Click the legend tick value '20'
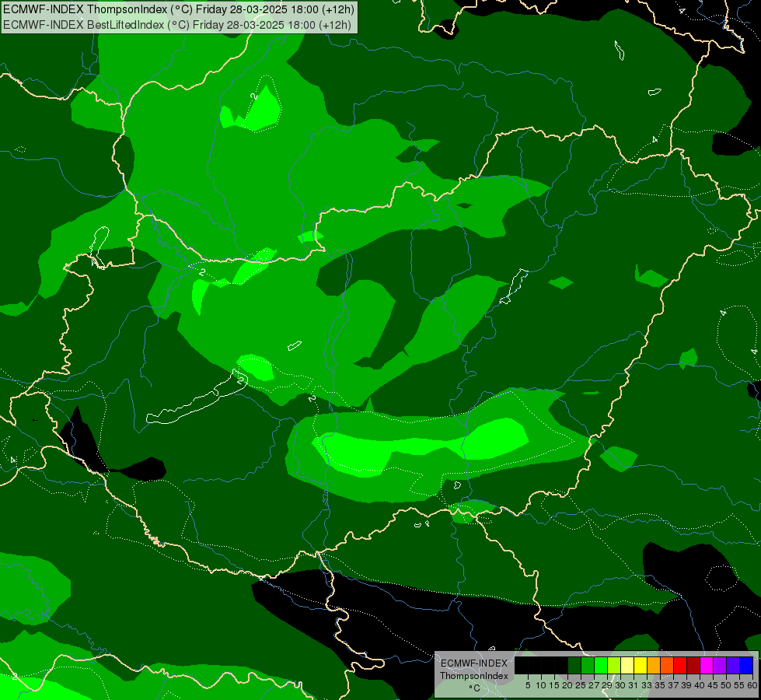Screen dimensions: 761x700 (x=567, y=685)
